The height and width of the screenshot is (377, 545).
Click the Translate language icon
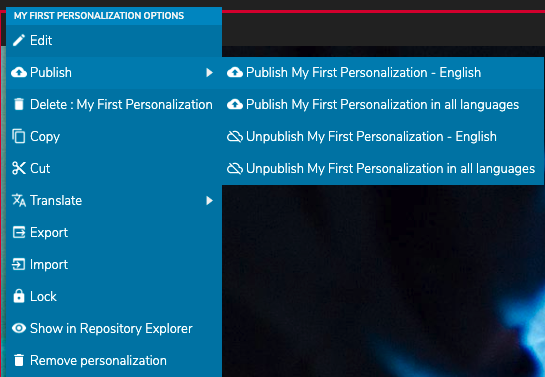(x=19, y=200)
